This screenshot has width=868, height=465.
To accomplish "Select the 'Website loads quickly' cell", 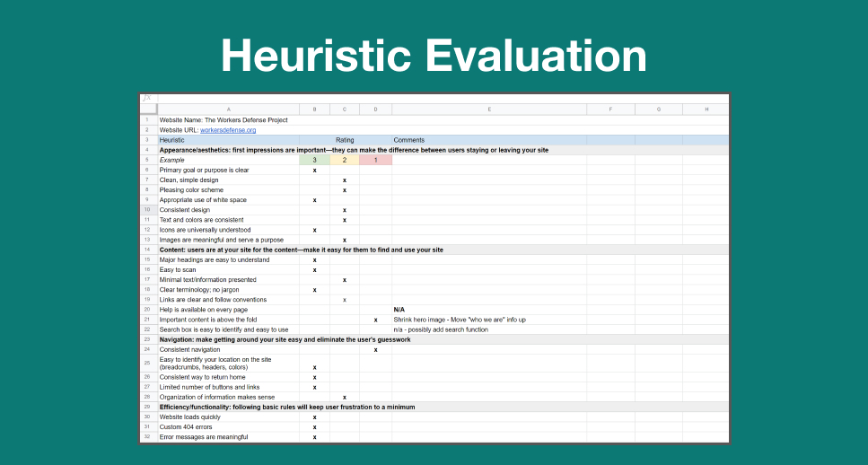I will coord(229,417).
